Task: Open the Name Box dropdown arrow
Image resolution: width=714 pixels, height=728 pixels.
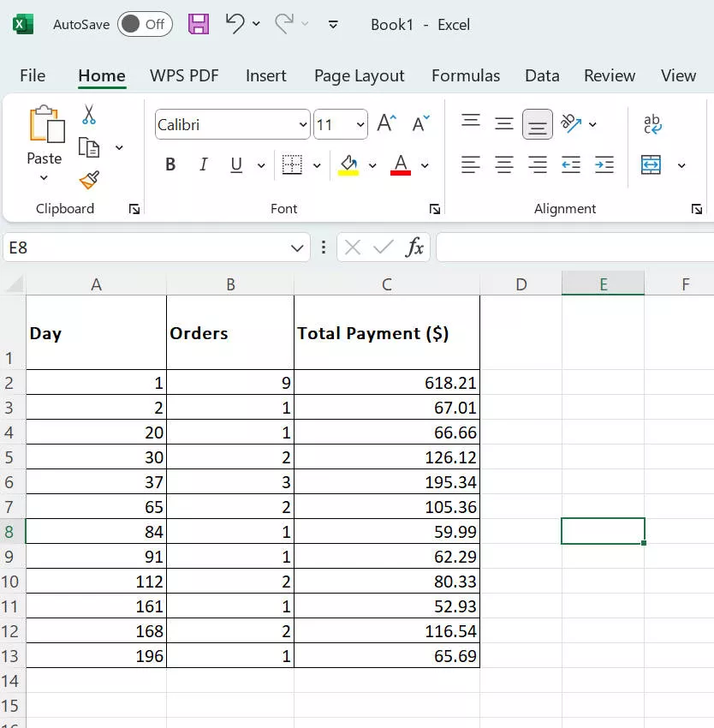Action: pos(297,248)
